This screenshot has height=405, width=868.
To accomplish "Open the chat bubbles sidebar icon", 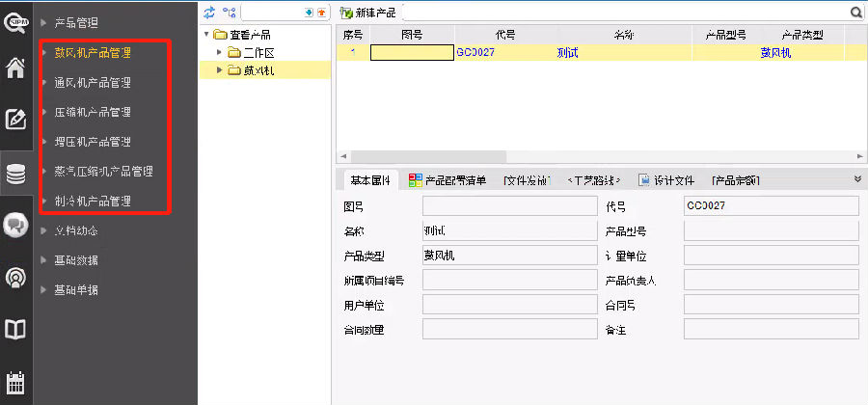I will coord(15,225).
